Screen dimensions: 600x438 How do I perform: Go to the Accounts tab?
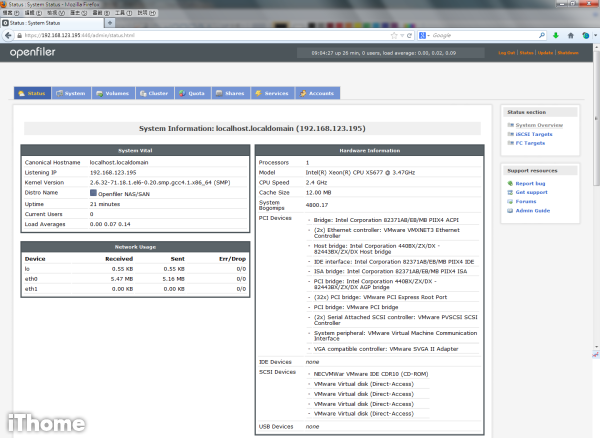315,93
